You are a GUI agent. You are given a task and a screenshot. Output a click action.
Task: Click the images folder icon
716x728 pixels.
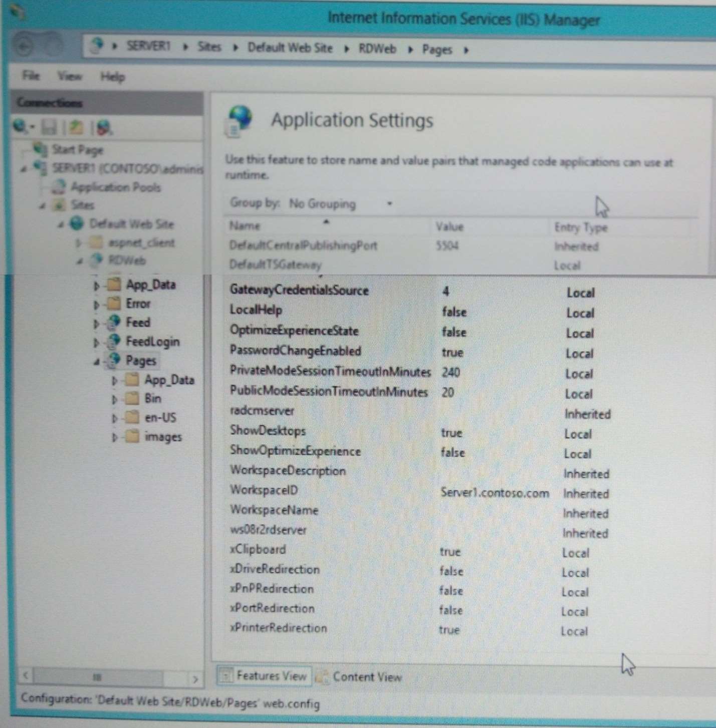pyautogui.click(x=132, y=436)
